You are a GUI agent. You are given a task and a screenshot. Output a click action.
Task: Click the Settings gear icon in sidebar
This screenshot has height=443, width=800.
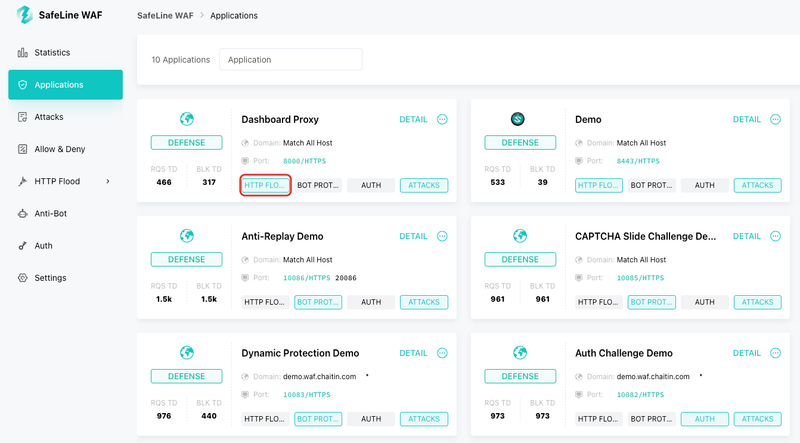pos(22,278)
